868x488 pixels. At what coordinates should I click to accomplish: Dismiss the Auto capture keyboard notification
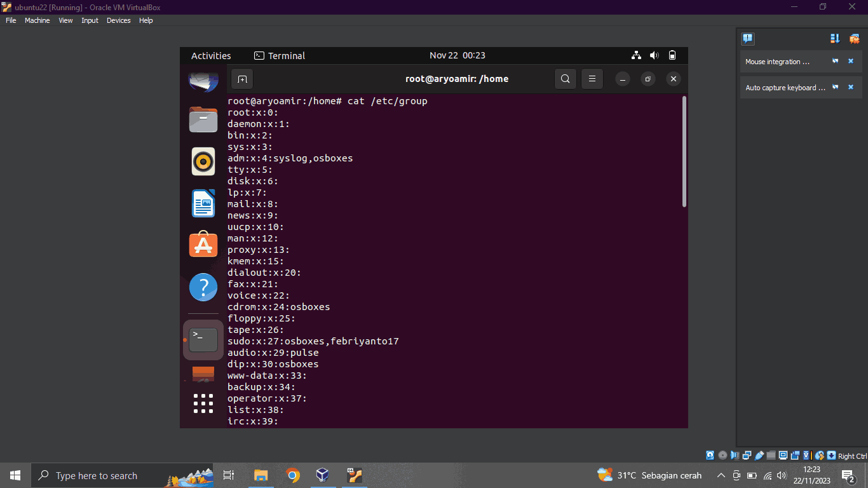(851, 87)
